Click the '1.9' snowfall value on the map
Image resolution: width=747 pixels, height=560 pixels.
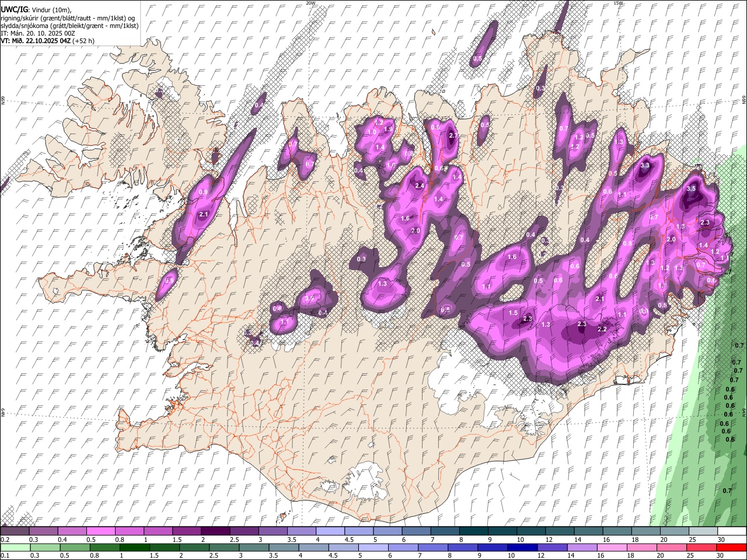388,129
